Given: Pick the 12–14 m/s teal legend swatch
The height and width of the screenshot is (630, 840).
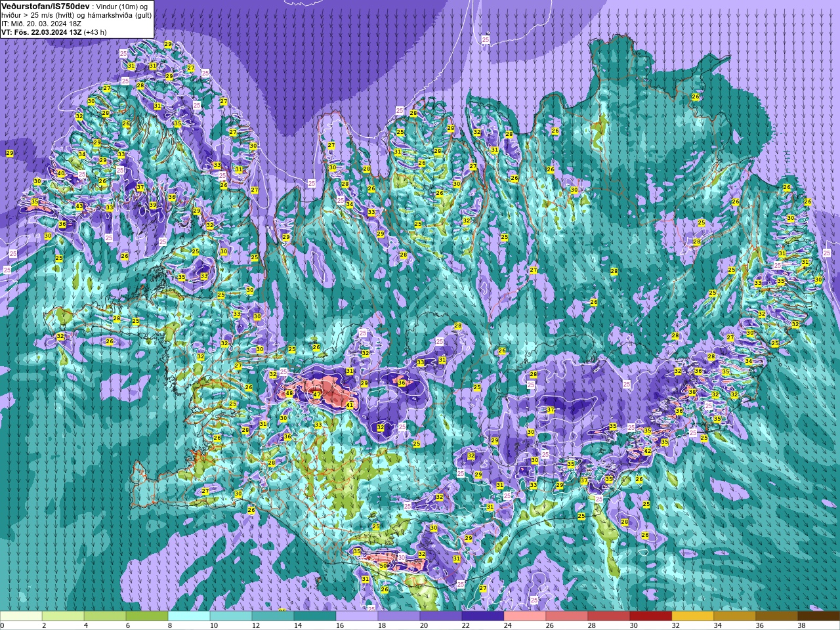Looking at the screenshot, I should tap(273, 616).
